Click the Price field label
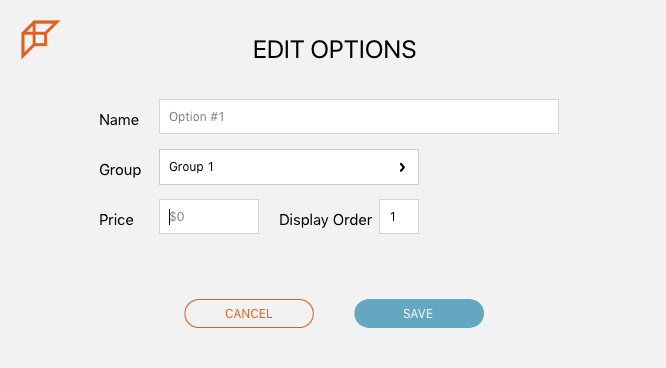This screenshot has height=368, width=666. coord(116,220)
